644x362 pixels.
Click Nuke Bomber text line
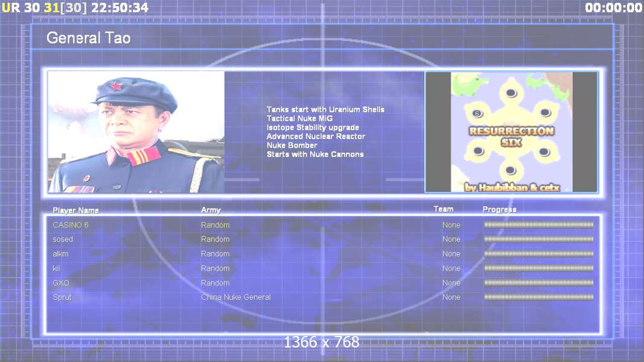tap(292, 145)
